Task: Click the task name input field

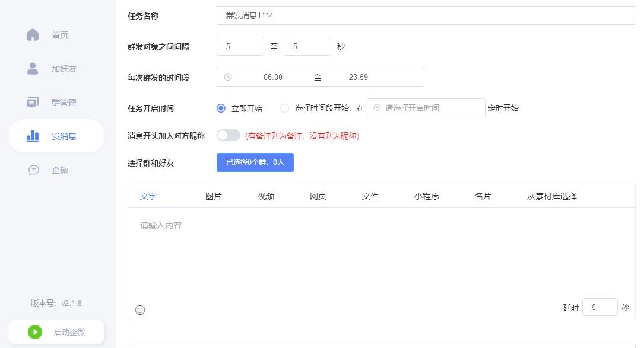Action: [x=426, y=15]
